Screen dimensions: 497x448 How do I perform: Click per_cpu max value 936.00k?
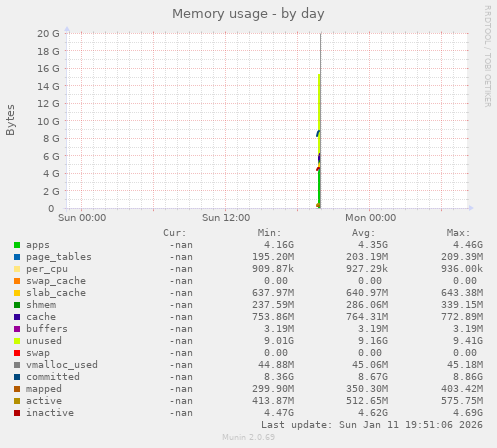coord(462,269)
